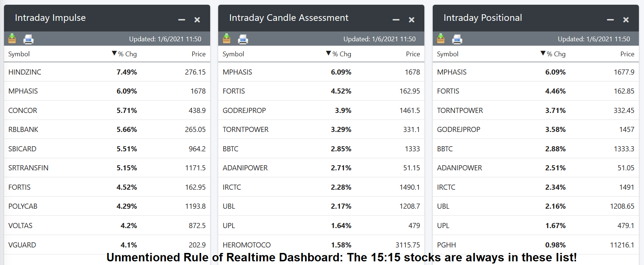
Task: Select GODREJPROP in Candle Assessment list
Action: point(244,110)
